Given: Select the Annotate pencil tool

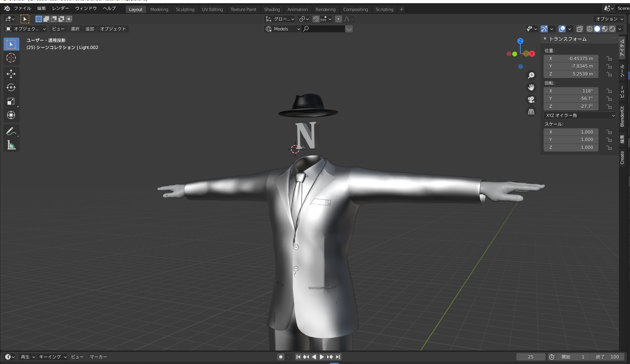Looking at the screenshot, I should [x=11, y=131].
